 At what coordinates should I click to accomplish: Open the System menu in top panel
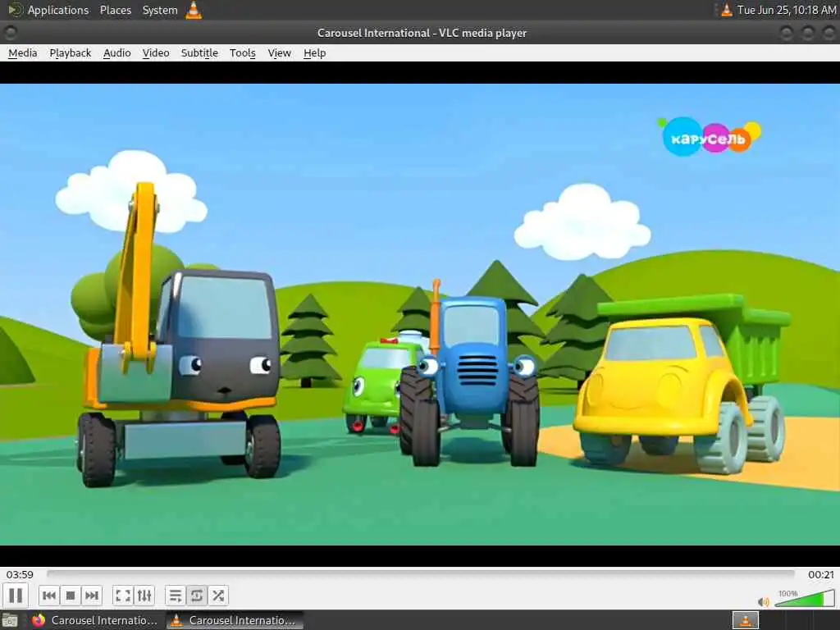point(160,10)
